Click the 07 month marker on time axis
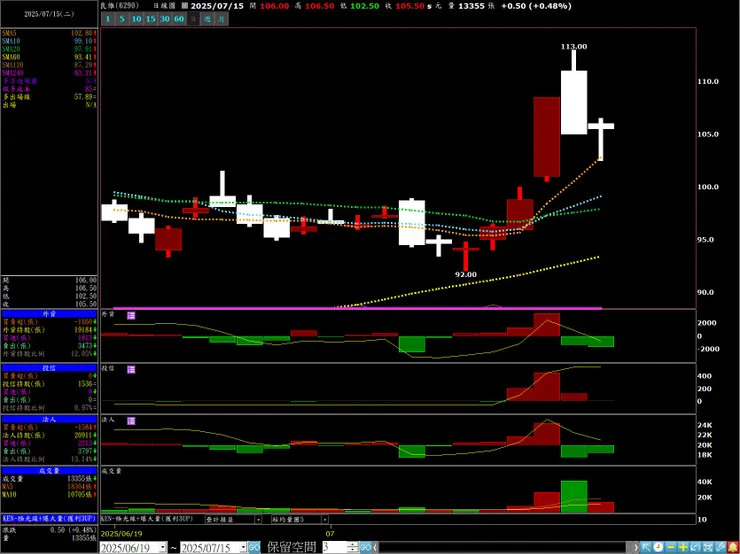 tap(330, 533)
